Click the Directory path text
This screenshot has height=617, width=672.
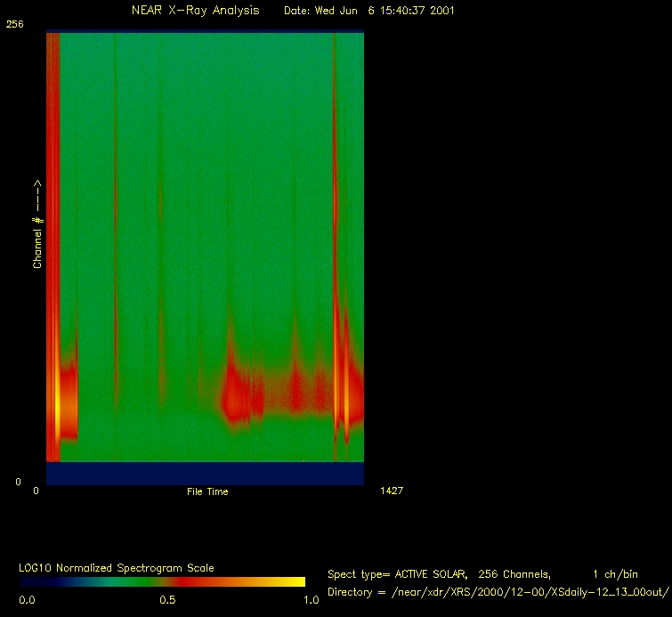(498, 592)
